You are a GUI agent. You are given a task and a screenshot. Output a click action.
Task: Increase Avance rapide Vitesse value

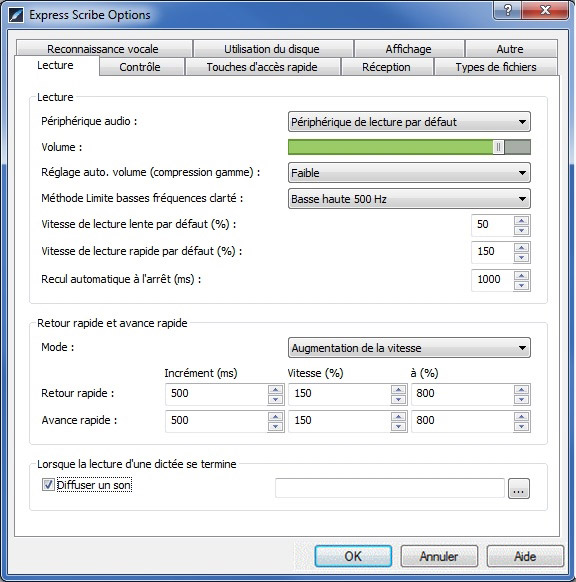398,417
